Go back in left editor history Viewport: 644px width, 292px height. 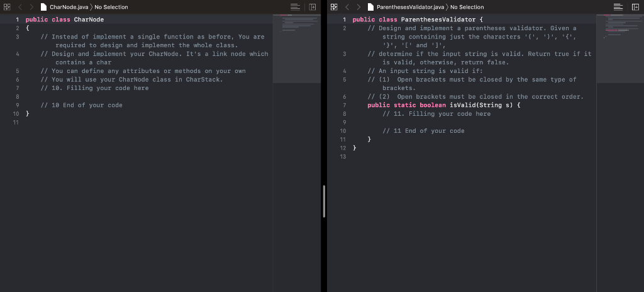[20, 7]
